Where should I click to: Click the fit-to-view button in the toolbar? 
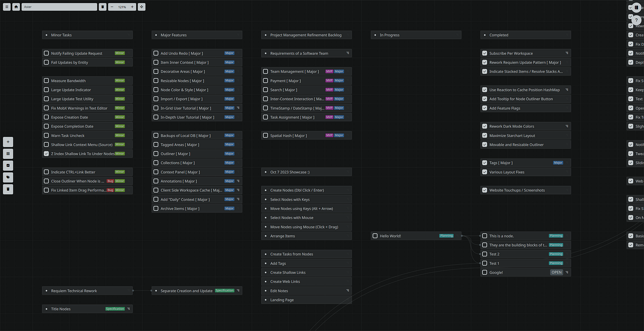(141, 7)
